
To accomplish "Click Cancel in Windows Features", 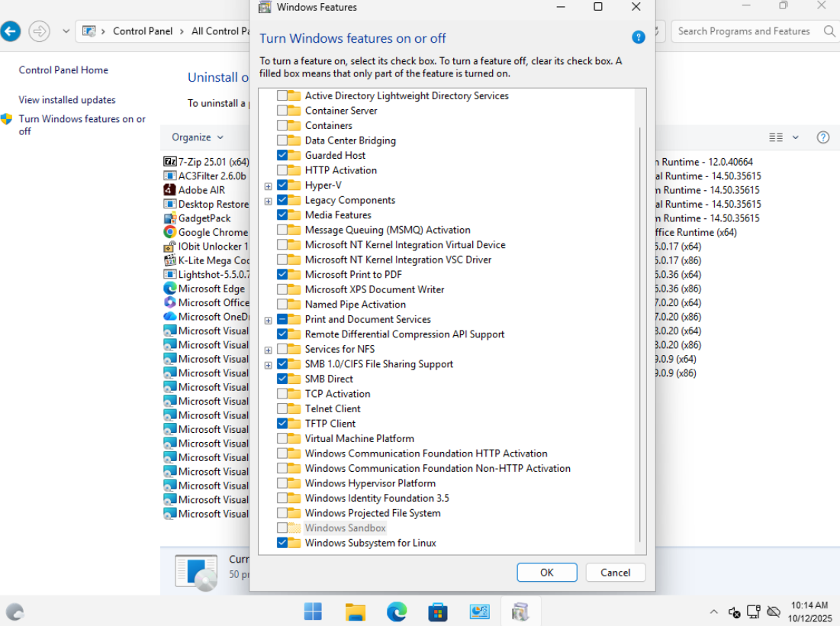I will coord(616,573).
